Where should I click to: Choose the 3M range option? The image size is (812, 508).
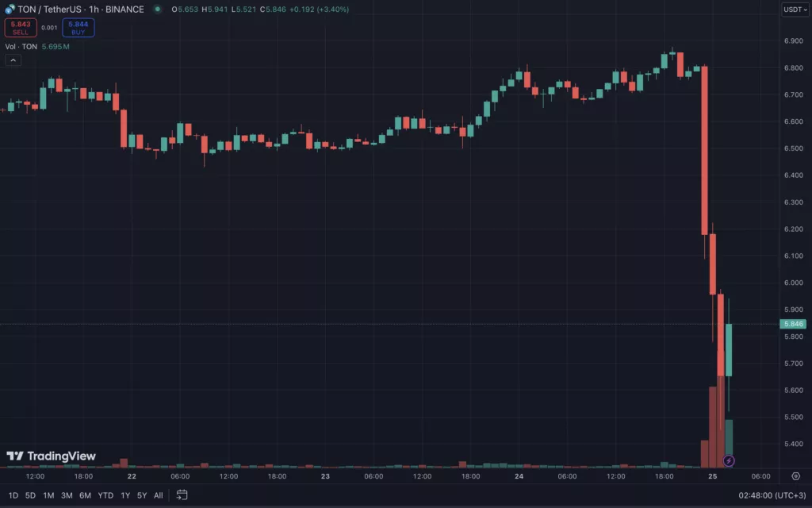click(x=67, y=495)
